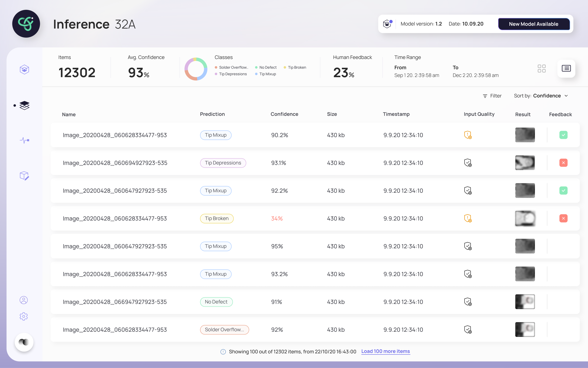Click the Classes donut chart

pyautogui.click(x=196, y=69)
